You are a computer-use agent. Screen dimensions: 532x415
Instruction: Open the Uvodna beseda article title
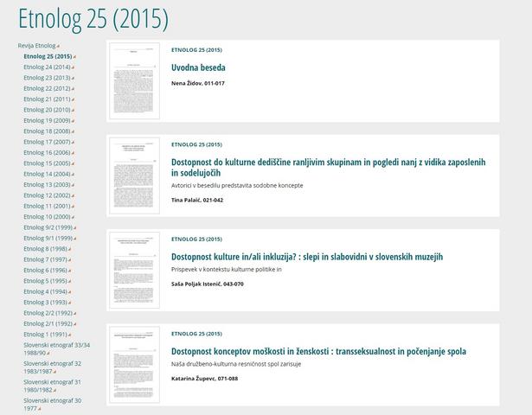(x=198, y=67)
